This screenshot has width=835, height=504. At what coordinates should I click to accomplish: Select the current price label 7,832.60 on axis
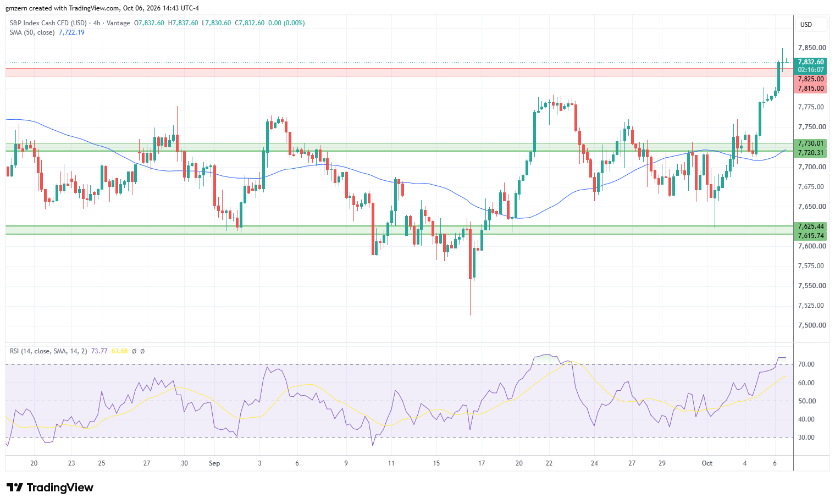[811, 62]
